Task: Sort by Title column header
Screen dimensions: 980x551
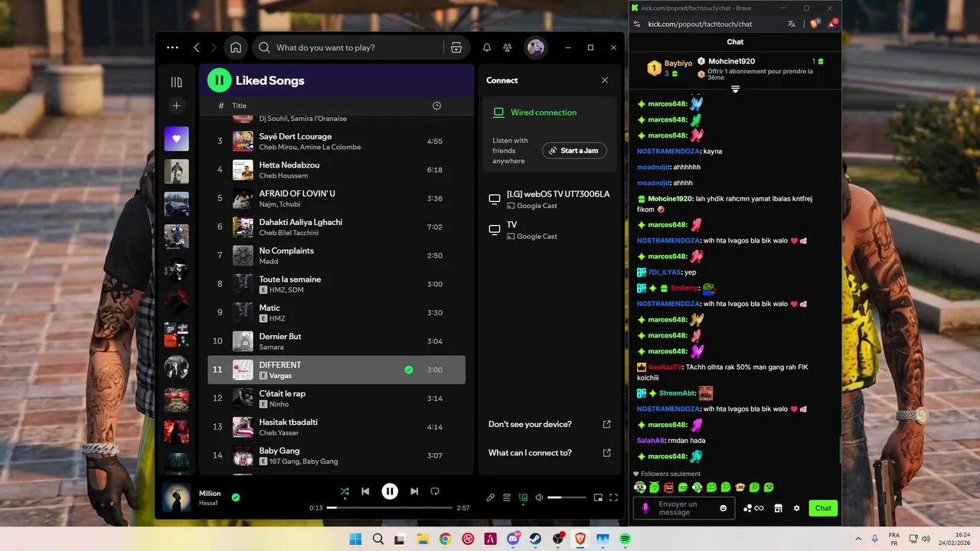Action: pyautogui.click(x=240, y=106)
